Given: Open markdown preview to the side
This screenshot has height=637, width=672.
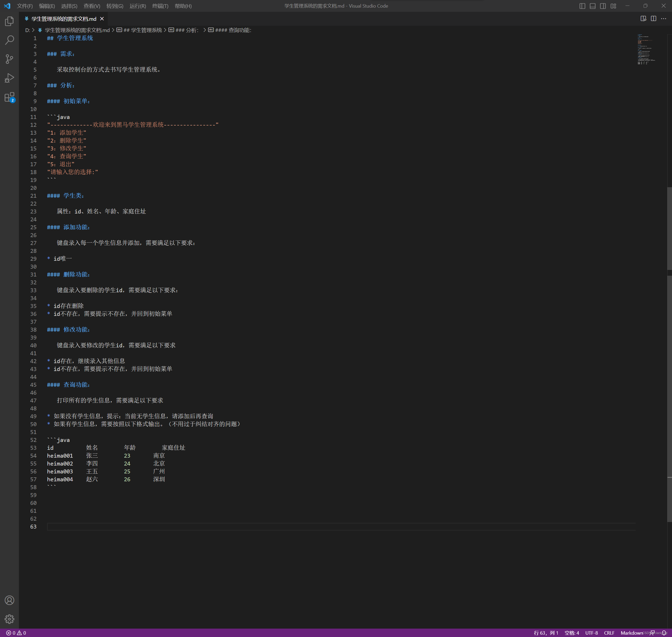Looking at the screenshot, I should (x=643, y=19).
